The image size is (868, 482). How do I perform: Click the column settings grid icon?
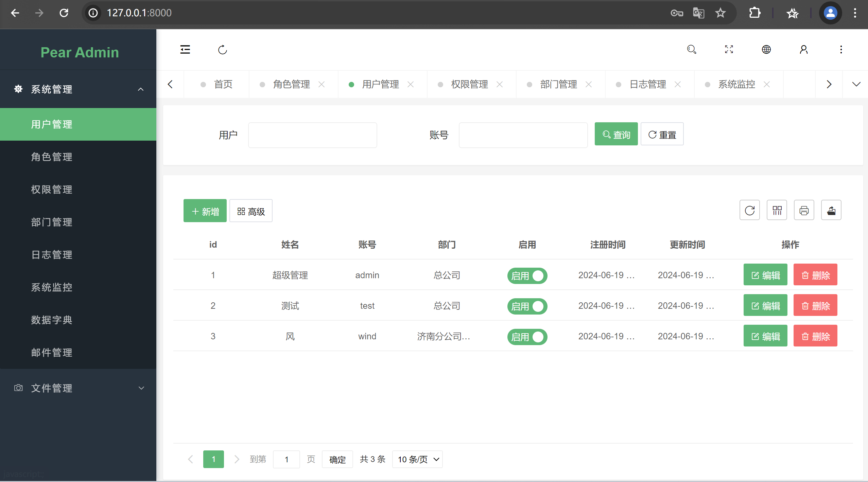776,211
